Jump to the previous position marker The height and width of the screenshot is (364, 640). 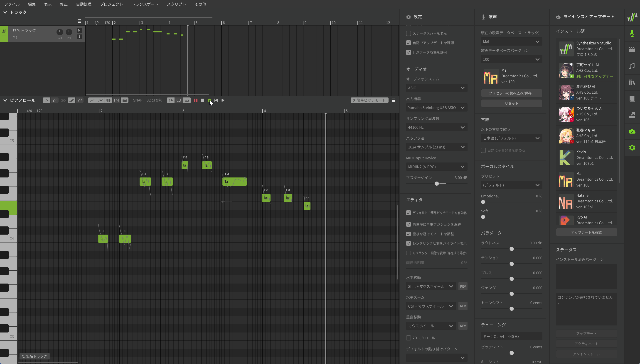point(216,100)
